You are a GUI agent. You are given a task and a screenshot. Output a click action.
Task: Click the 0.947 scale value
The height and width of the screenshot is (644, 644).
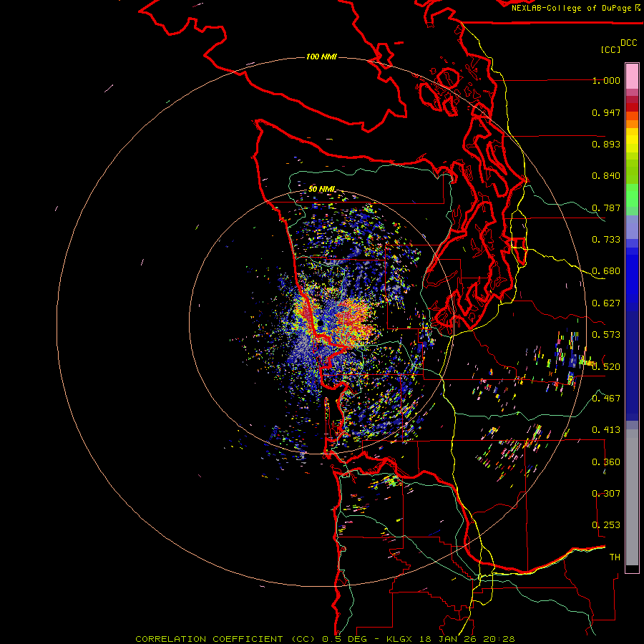[606, 112]
